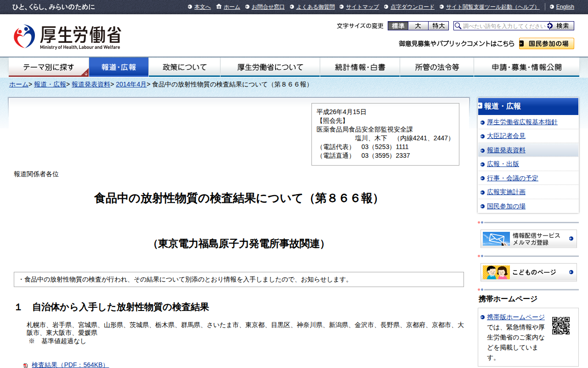Image resolution: width=588 pixels, height=368 pixels.
Task: Click the mobile site QR code
Action: click(x=561, y=326)
